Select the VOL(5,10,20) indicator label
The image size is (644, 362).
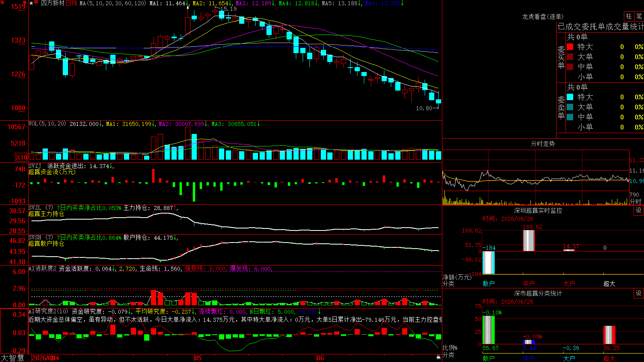pyautogui.click(x=47, y=124)
